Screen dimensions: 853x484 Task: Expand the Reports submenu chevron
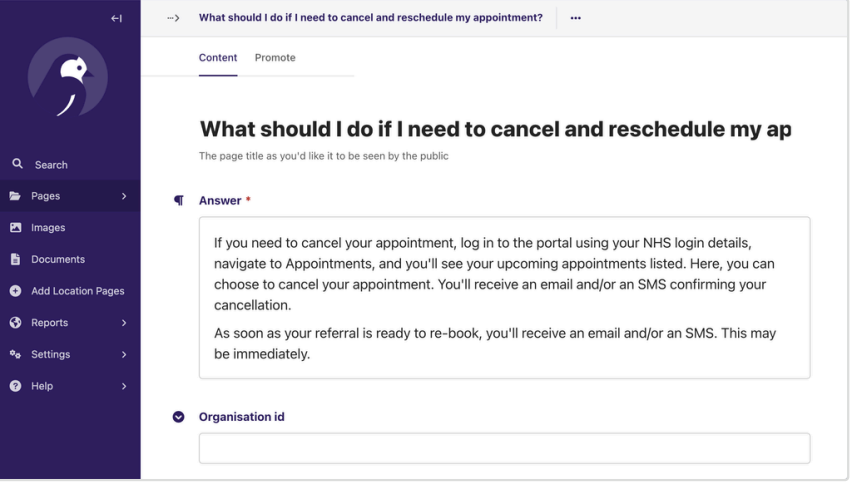[x=124, y=323]
